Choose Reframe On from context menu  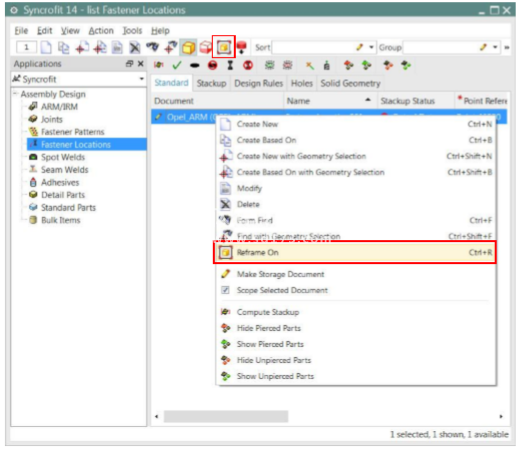click(x=355, y=252)
